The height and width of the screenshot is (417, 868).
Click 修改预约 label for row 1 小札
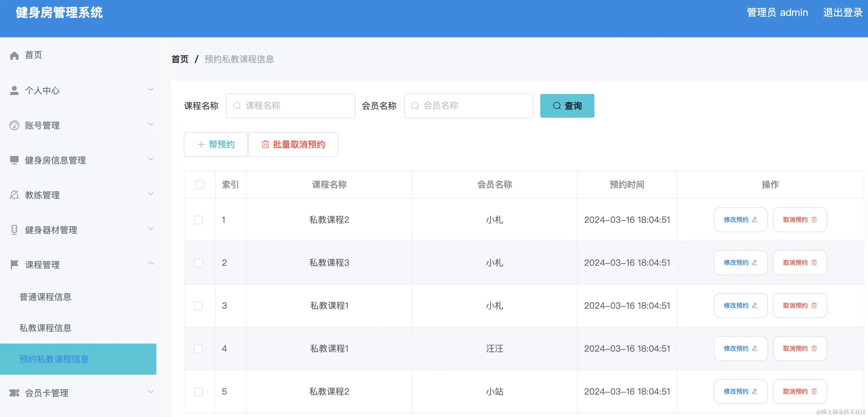click(x=736, y=220)
